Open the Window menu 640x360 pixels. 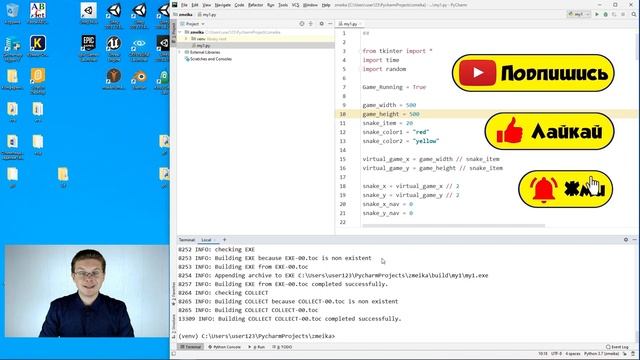click(x=310, y=5)
